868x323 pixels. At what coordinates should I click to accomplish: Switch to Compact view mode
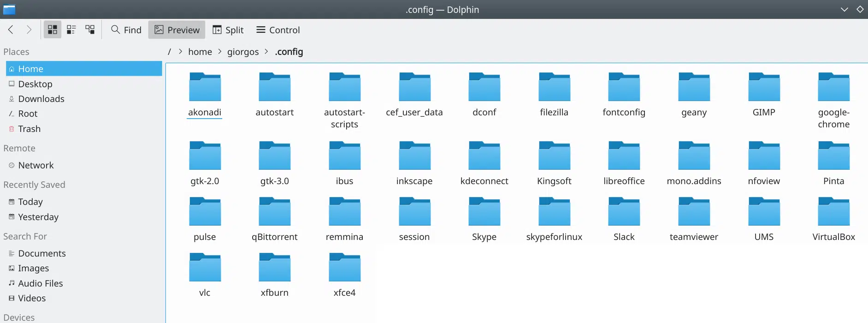coord(71,30)
